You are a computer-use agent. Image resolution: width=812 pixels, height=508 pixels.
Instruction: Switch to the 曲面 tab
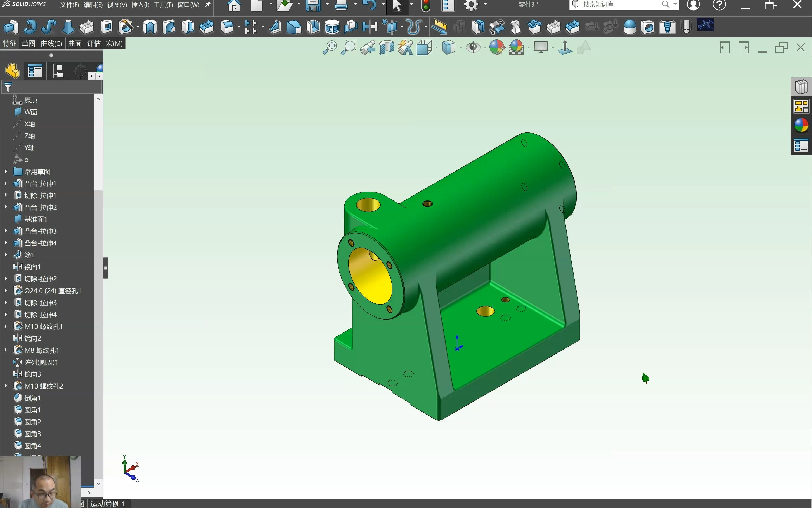[74, 44]
